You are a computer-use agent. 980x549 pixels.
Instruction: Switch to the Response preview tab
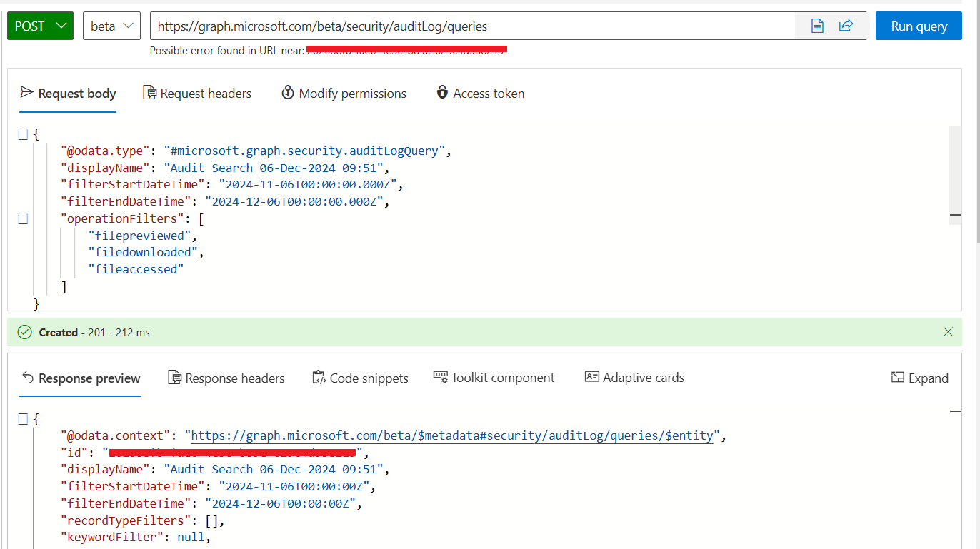coord(80,378)
